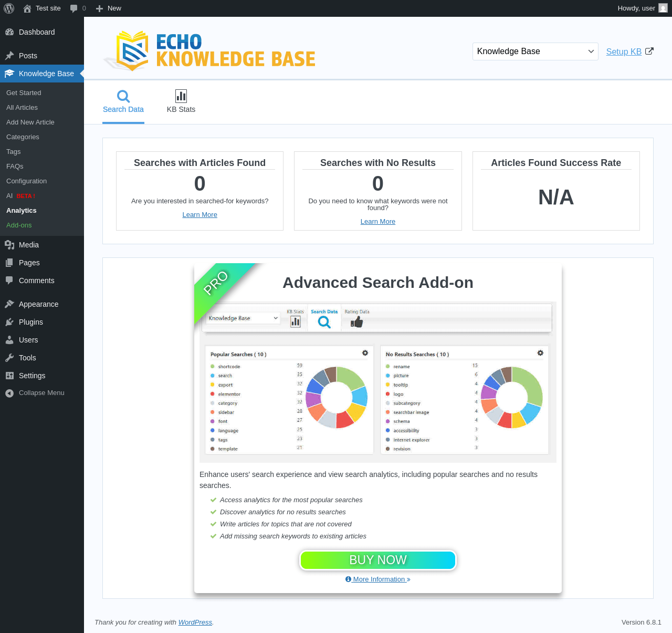Click the Appearance brush icon
The height and width of the screenshot is (633, 672).
pos(9,304)
